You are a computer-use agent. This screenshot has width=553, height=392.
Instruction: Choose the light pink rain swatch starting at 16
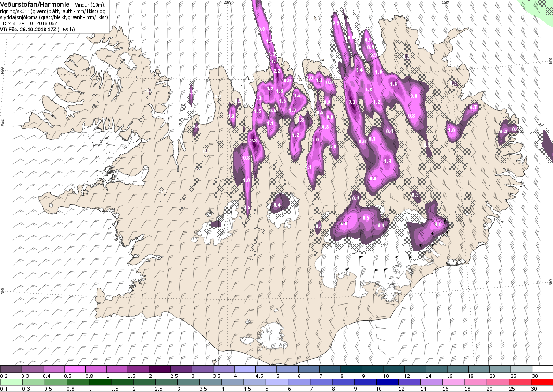454,383
